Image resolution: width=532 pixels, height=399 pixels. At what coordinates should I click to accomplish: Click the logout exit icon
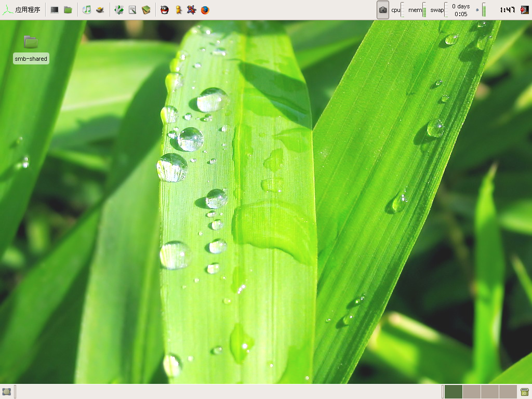tap(525, 10)
